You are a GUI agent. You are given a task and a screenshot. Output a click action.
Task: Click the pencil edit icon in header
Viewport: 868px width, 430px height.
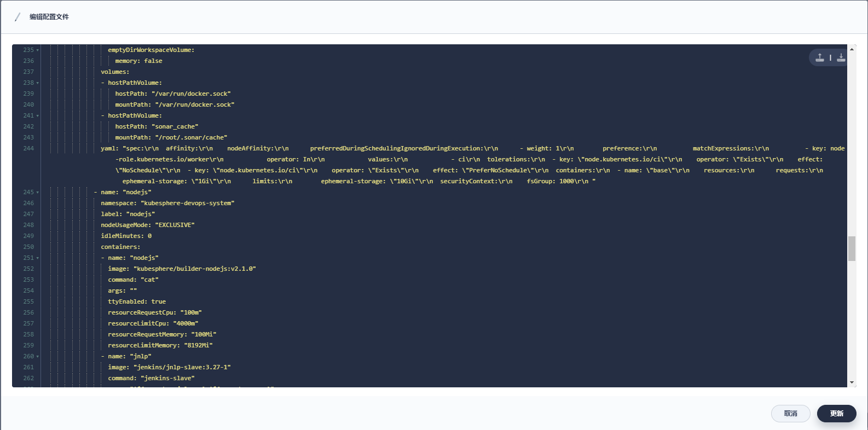tap(18, 17)
